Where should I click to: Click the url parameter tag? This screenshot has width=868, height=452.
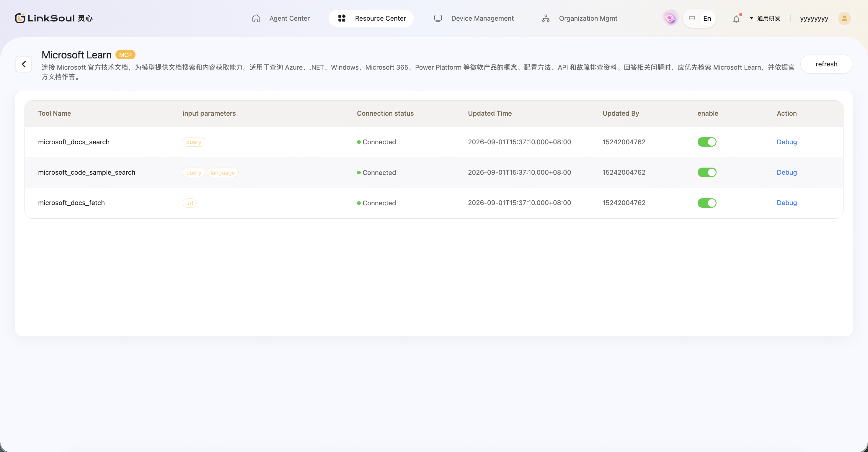click(189, 203)
